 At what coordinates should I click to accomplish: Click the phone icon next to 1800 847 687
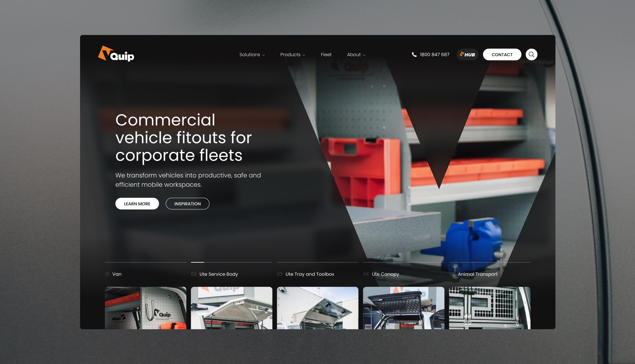pyautogui.click(x=414, y=54)
